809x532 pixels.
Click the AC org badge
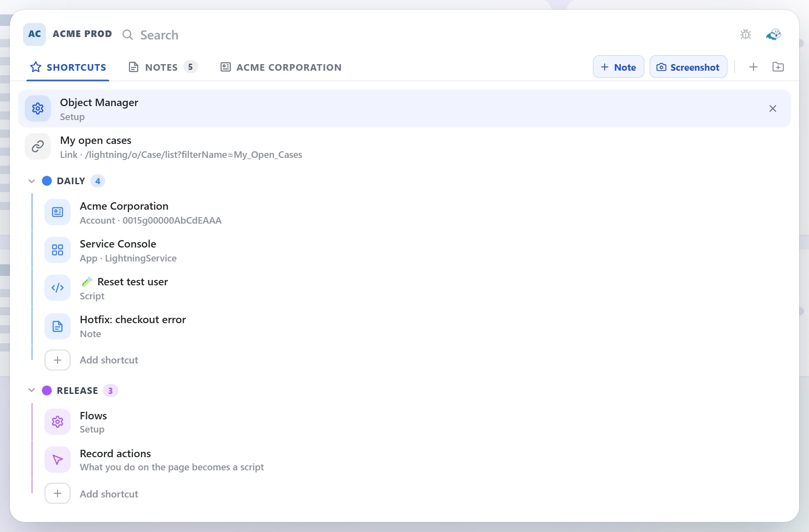tap(35, 34)
